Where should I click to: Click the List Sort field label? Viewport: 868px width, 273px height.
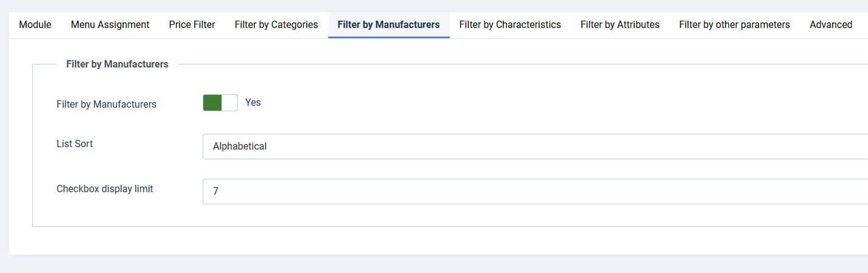point(75,144)
